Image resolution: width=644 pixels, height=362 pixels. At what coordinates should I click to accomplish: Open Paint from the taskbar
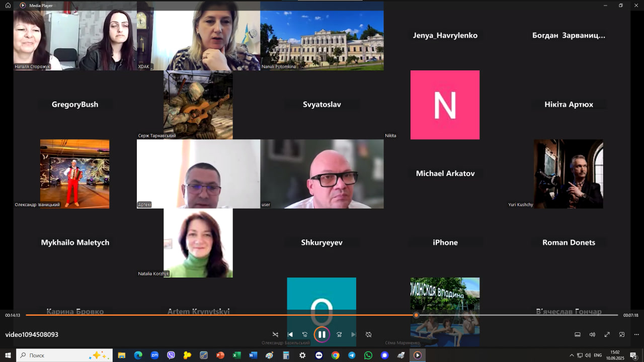coord(269,355)
